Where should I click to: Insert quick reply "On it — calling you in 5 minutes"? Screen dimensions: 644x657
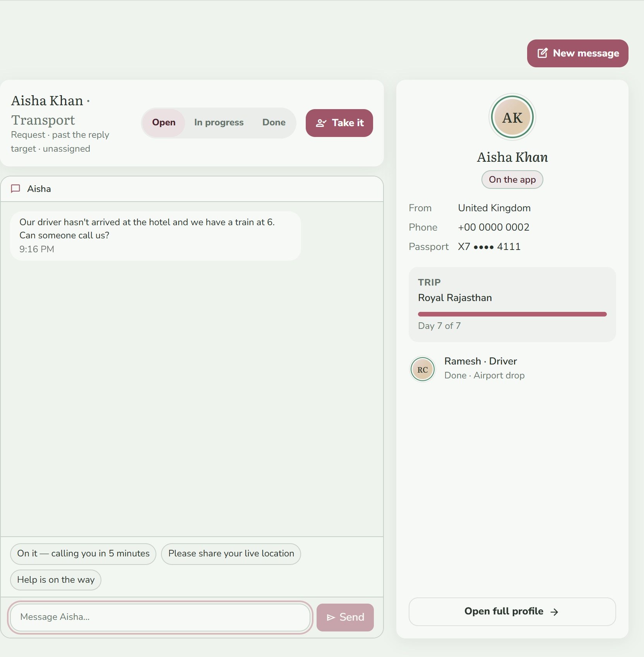pyautogui.click(x=83, y=554)
